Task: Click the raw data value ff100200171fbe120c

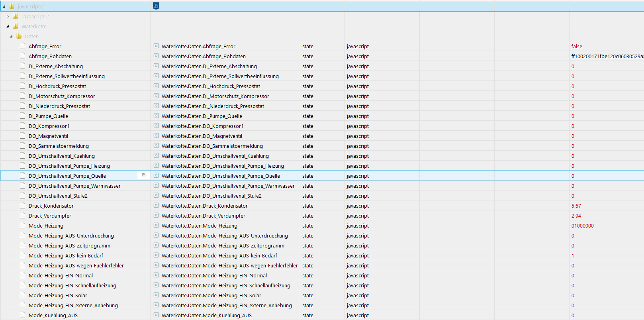Action: click(x=607, y=56)
